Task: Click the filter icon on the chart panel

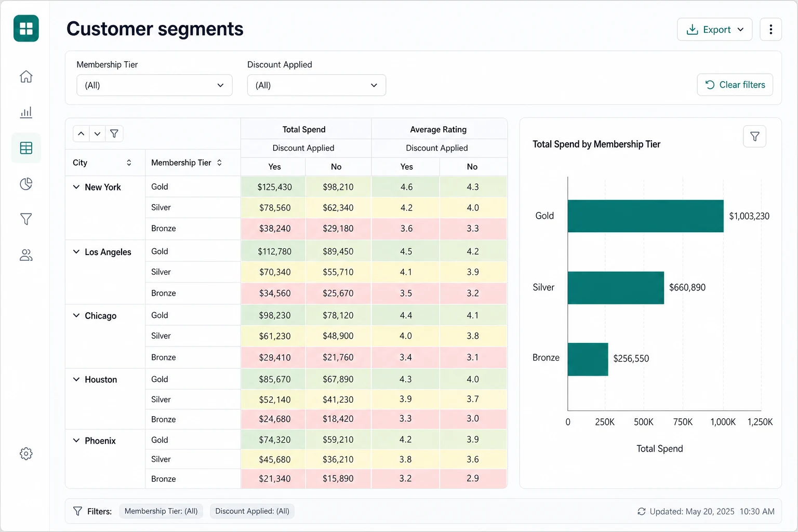Action: tap(755, 137)
